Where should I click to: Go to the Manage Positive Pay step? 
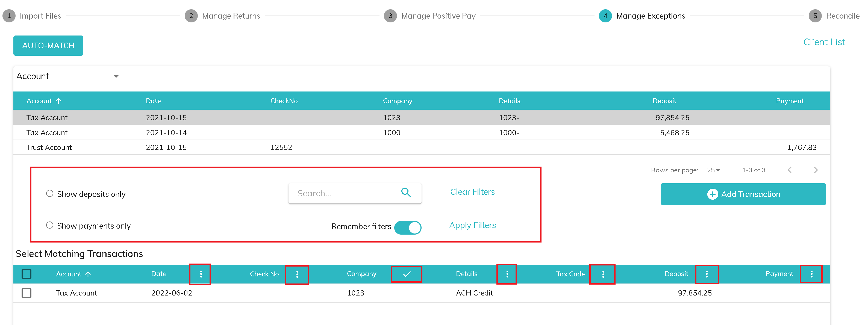(438, 16)
